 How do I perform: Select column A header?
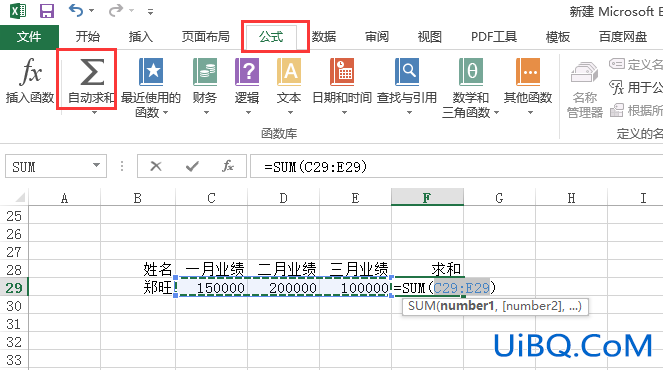click(x=64, y=198)
